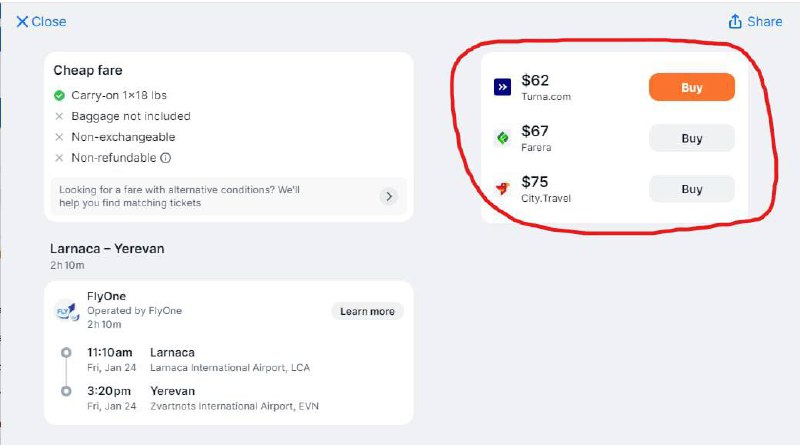Click Learn more about the FlyOne flight
Screen dimensions: 800x445
(367, 311)
